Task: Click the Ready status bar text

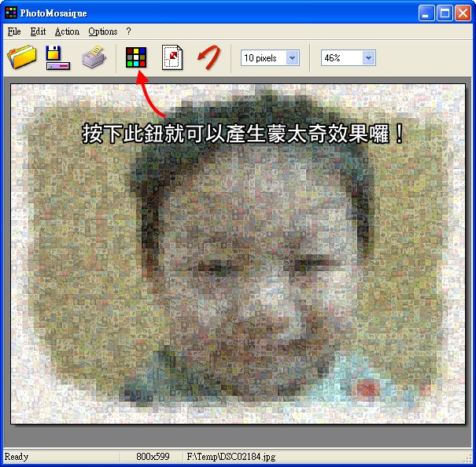Action: click(x=17, y=456)
